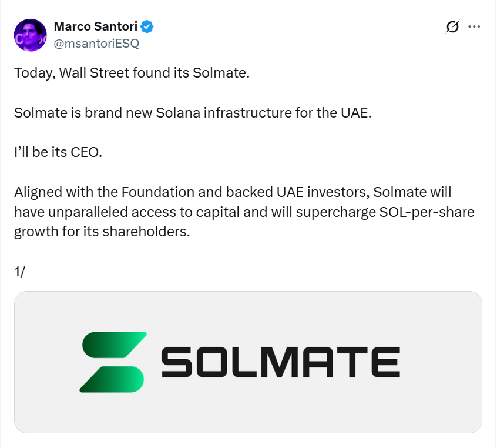The image size is (497, 448).
Task: Open the @msantoriESQ handle link
Action: coord(96,43)
